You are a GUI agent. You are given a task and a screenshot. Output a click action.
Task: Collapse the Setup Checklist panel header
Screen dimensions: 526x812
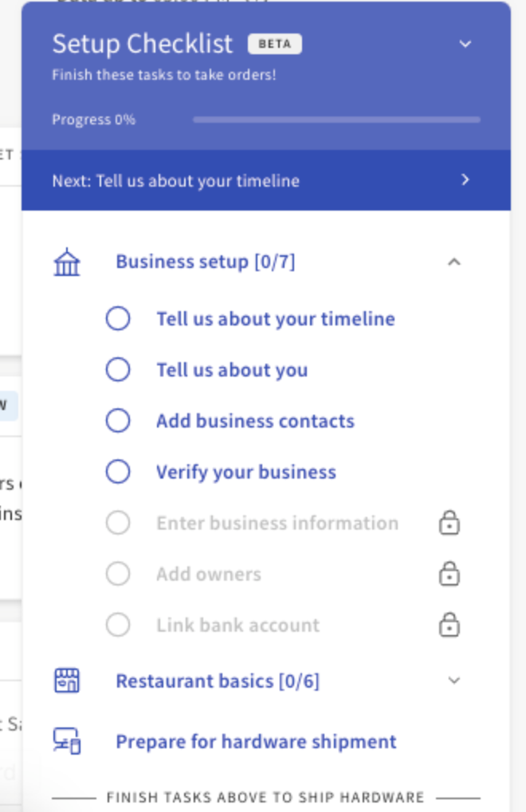[x=465, y=45]
